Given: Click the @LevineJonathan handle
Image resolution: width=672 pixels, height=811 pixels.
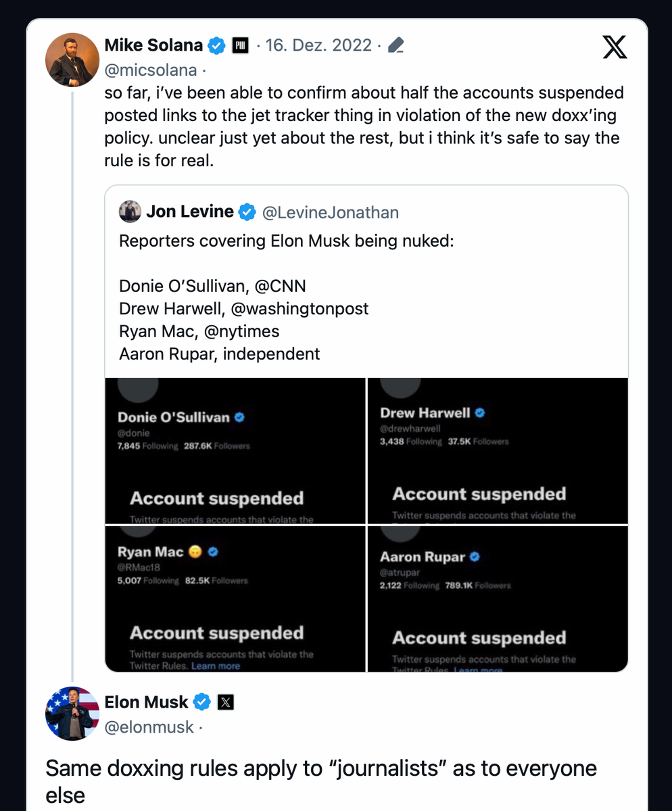Looking at the screenshot, I should point(330,213).
